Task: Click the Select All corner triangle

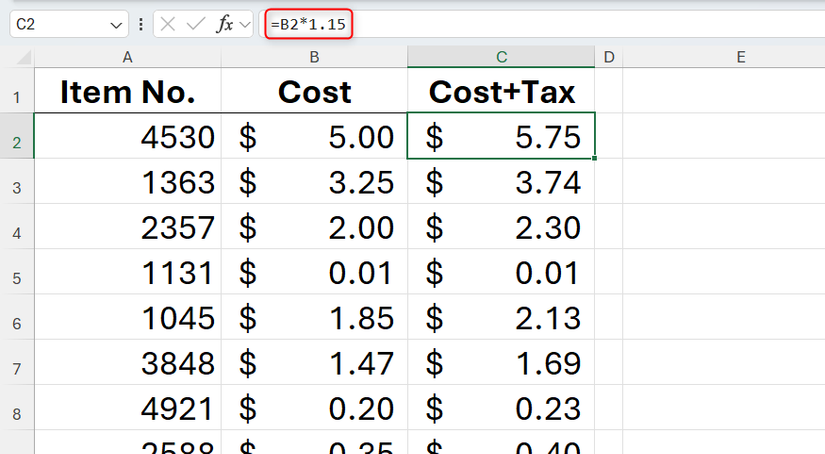Action: coord(24,57)
